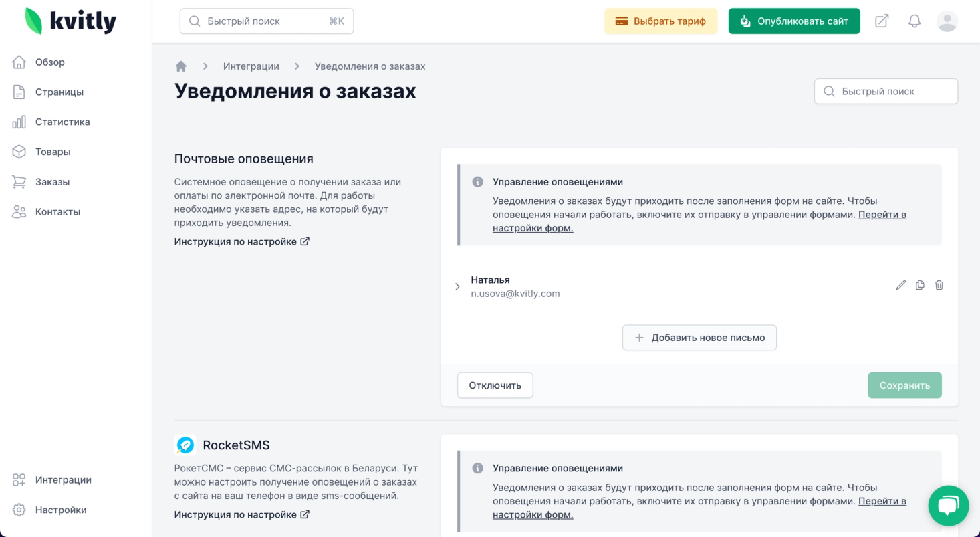Go to Статистика section
The image size is (980, 537).
pyautogui.click(x=63, y=122)
